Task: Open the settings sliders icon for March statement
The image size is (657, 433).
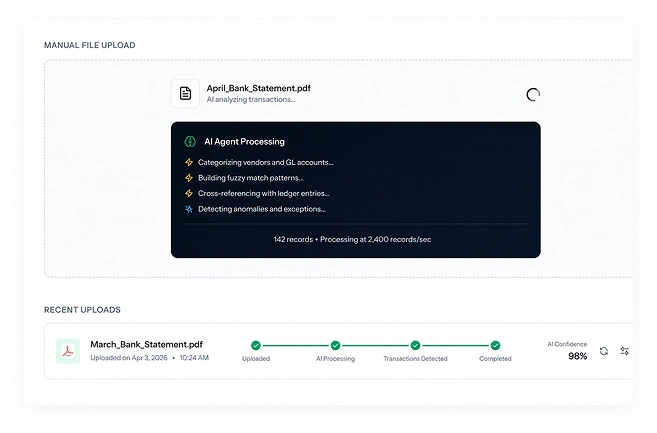Action: click(x=624, y=351)
